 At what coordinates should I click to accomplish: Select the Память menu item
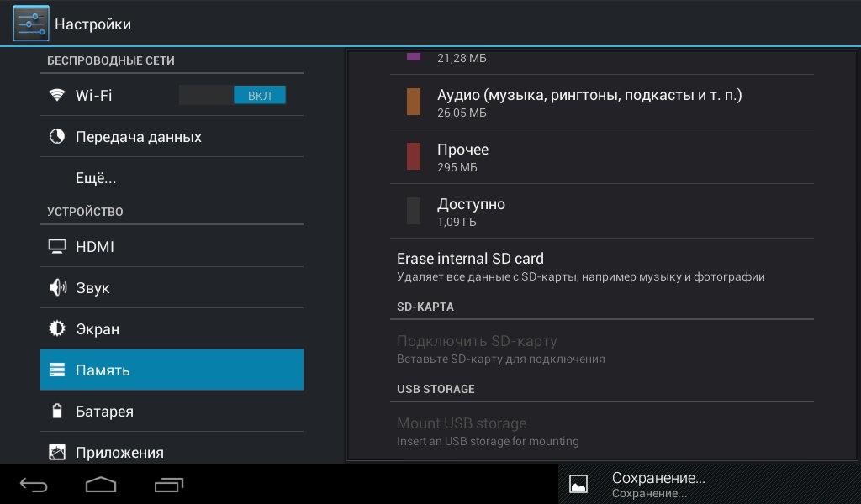click(x=172, y=370)
